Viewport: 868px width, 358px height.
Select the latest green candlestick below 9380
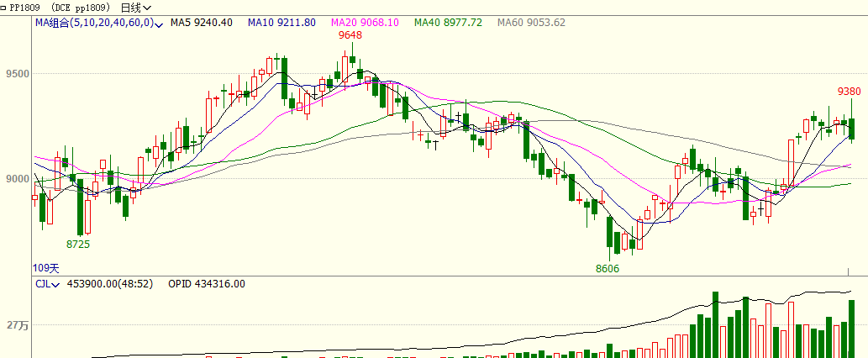click(851, 121)
